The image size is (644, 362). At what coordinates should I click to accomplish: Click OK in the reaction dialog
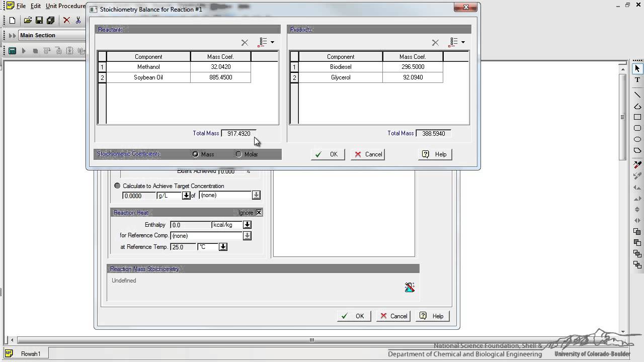click(354, 316)
